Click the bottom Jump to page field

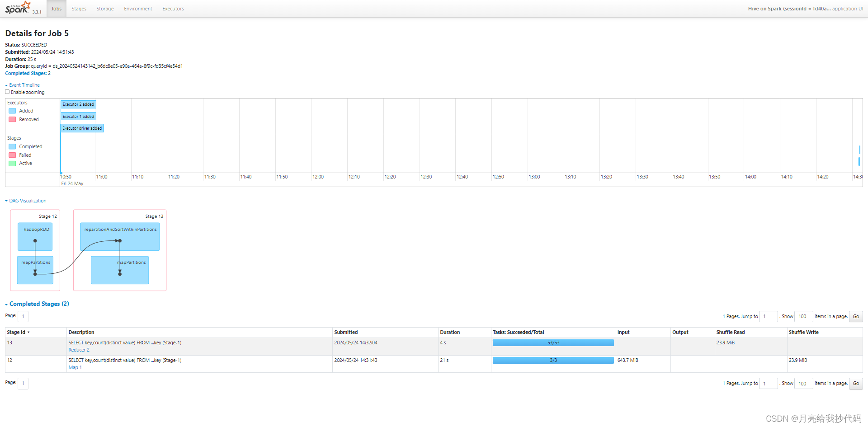click(x=768, y=383)
